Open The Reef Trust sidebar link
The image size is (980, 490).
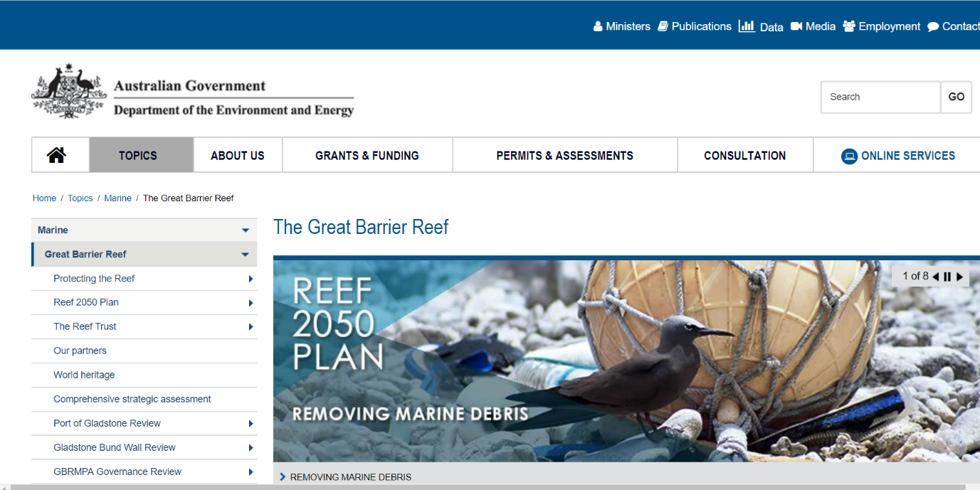[x=85, y=326]
